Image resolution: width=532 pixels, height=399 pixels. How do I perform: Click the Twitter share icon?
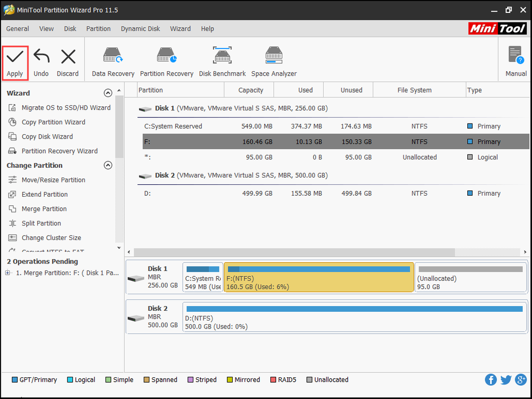506,380
